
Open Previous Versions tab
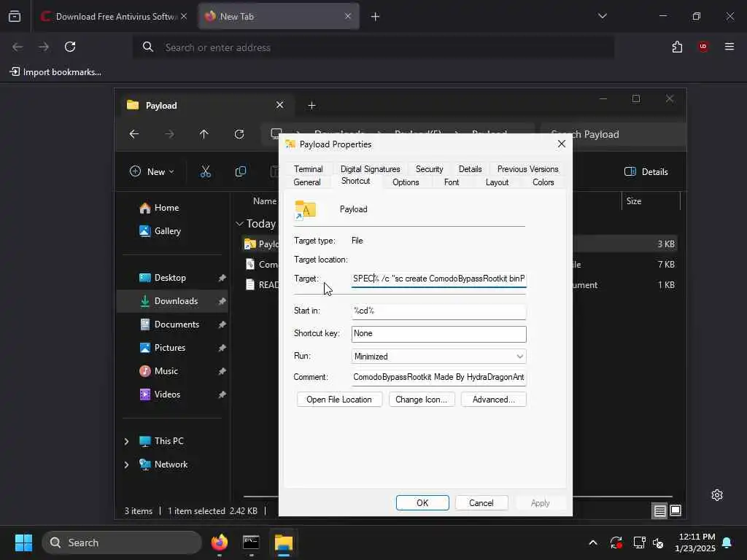click(x=528, y=169)
